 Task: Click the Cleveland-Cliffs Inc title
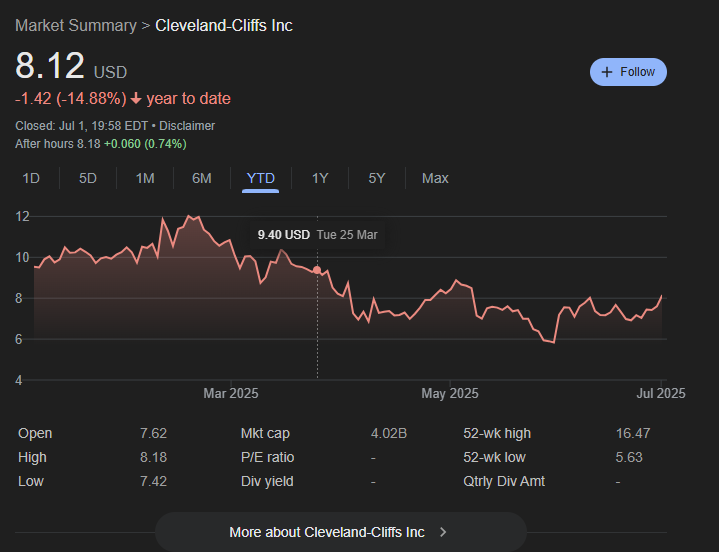224,26
